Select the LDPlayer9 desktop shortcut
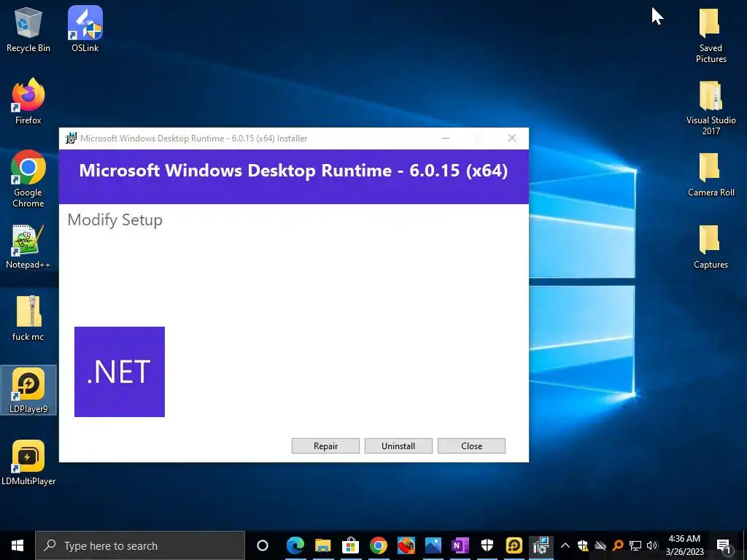This screenshot has height=560, width=747. (x=28, y=391)
